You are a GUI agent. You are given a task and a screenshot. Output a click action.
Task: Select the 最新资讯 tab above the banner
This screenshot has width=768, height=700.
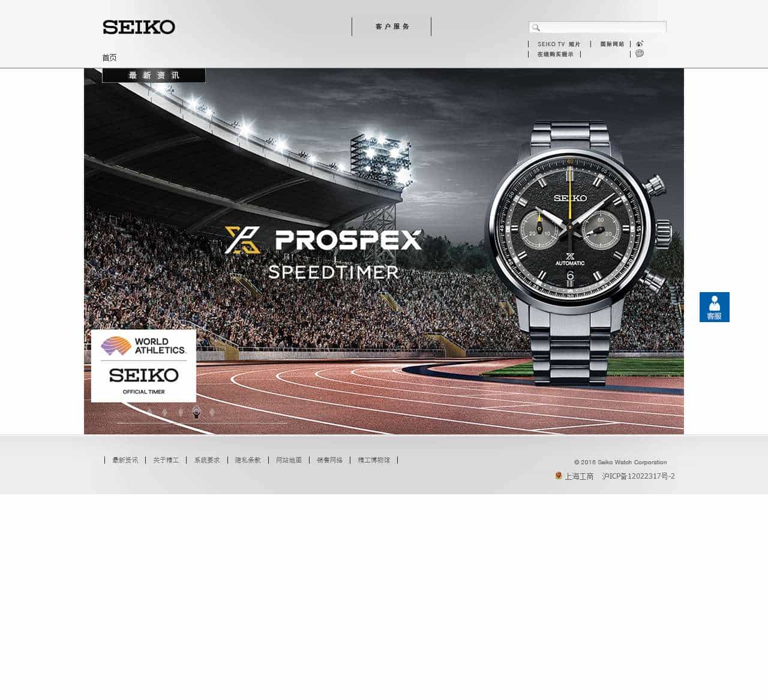(x=154, y=76)
